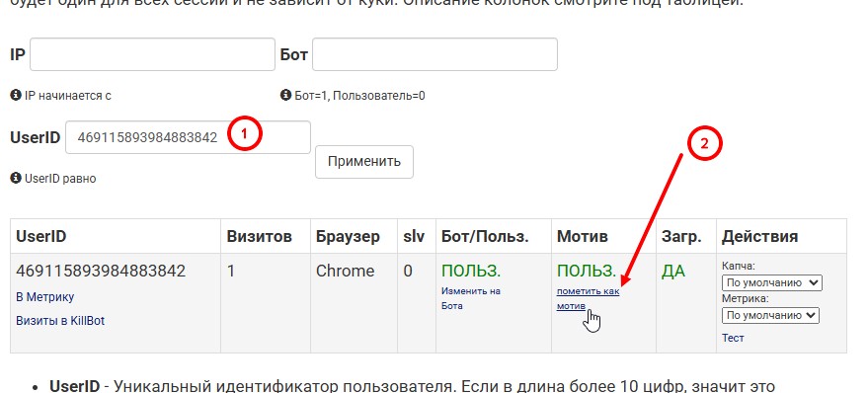Open the 'В Метрику' link
Screen dimensions: 868x393
(x=44, y=297)
